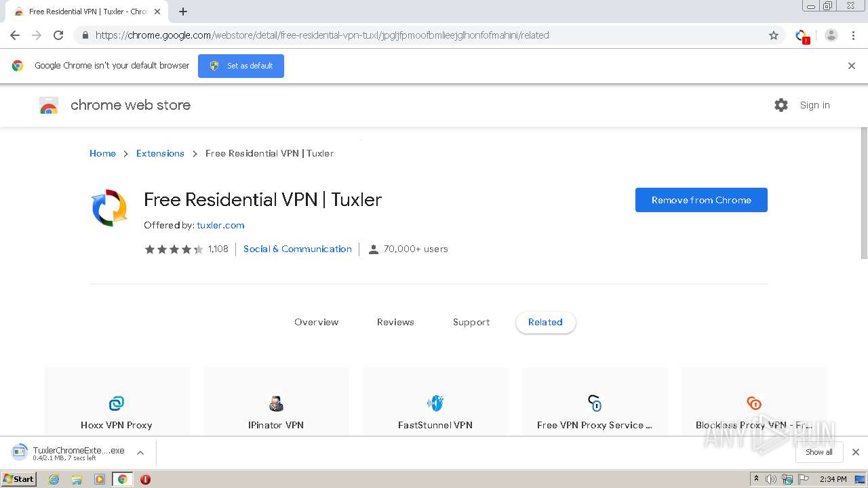Image resolution: width=868 pixels, height=488 pixels.
Task: Switch to the Support tab
Action: coord(471,322)
